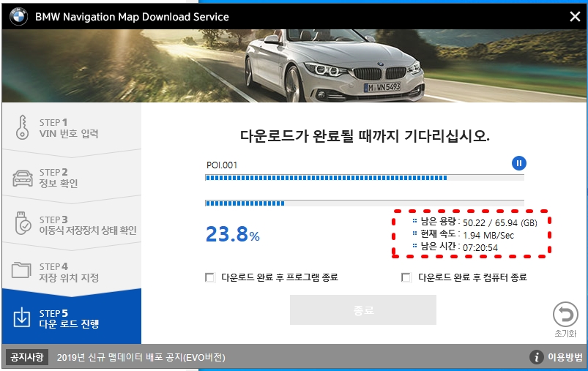Open 이용방법 usage guide link
The height and width of the screenshot is (371, 588).
click(x=565, y=357)
